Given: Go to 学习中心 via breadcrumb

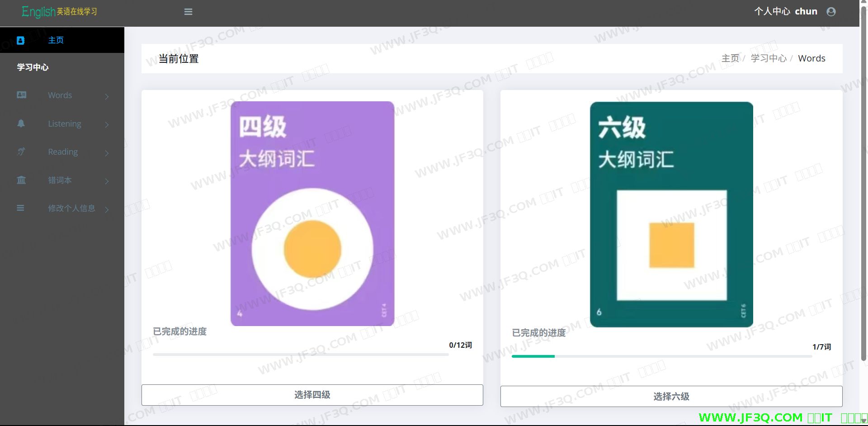Looking at the screenshot, I should (768, 58).
